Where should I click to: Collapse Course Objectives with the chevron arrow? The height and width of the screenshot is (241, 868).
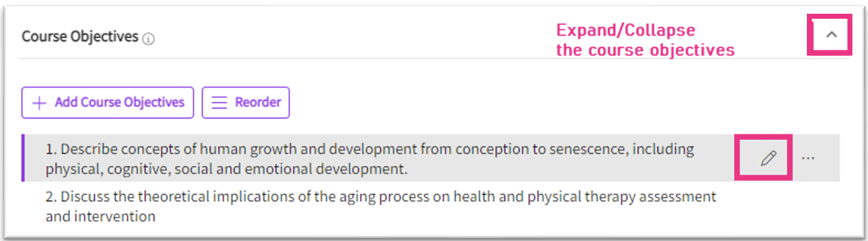click(x=831, y=36)
